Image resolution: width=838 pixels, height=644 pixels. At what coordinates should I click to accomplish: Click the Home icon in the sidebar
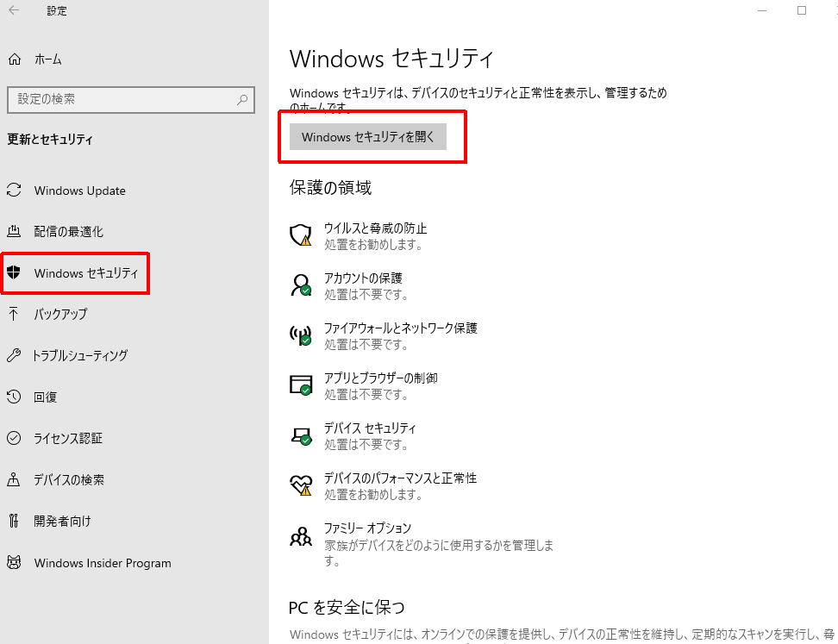coord(14,59)
